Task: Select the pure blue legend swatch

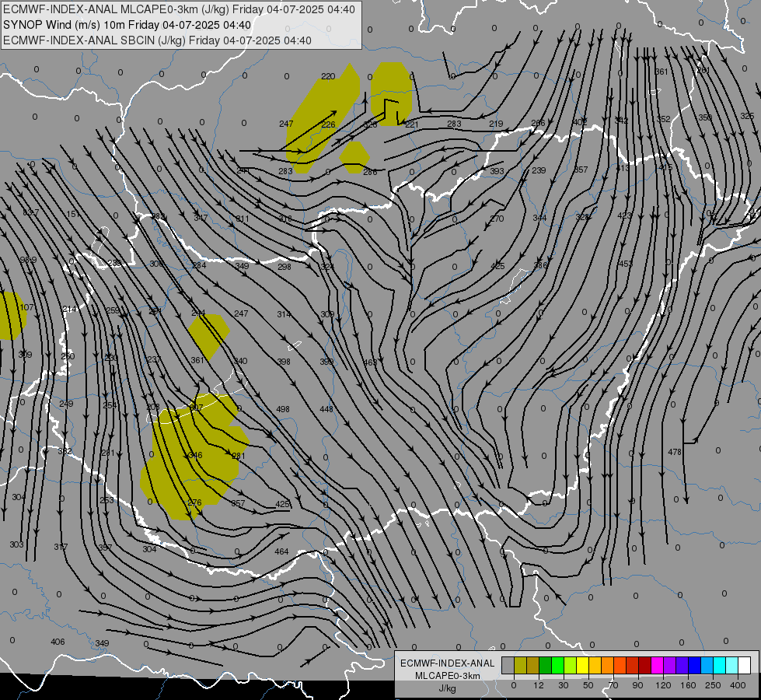Action: pos(694,666)
